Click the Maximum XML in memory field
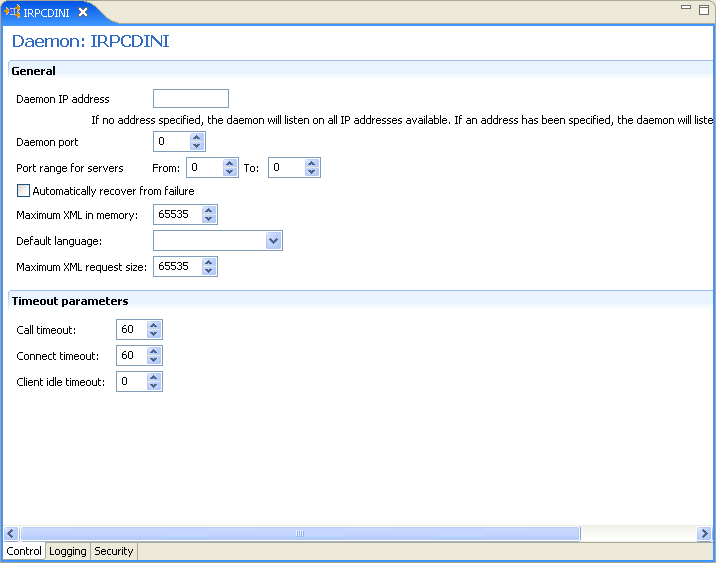The image size is (716, 563). tap(178, 215)
